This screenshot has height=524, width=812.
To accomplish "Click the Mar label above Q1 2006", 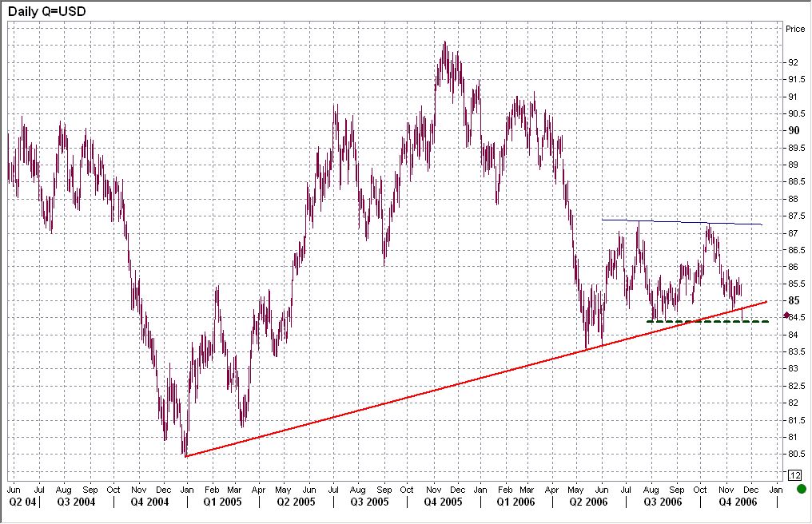I will coord(527,490).
